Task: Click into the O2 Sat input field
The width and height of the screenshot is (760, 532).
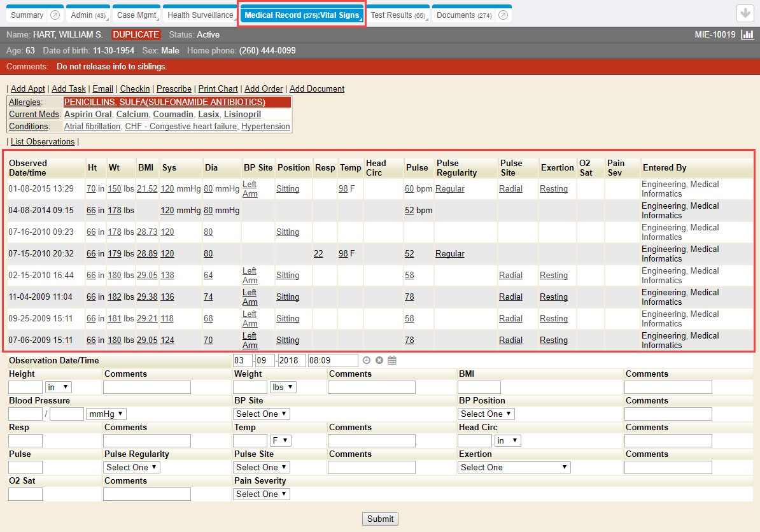Action: (25, 494)
